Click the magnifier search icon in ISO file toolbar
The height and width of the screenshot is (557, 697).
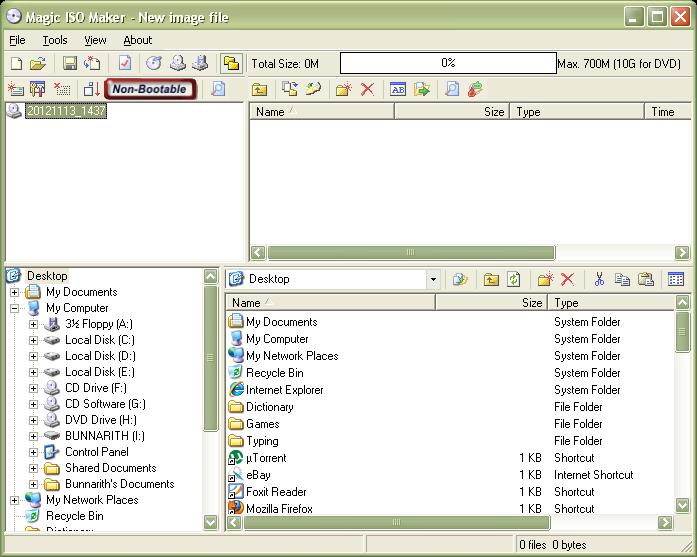[x=452, y=89]
